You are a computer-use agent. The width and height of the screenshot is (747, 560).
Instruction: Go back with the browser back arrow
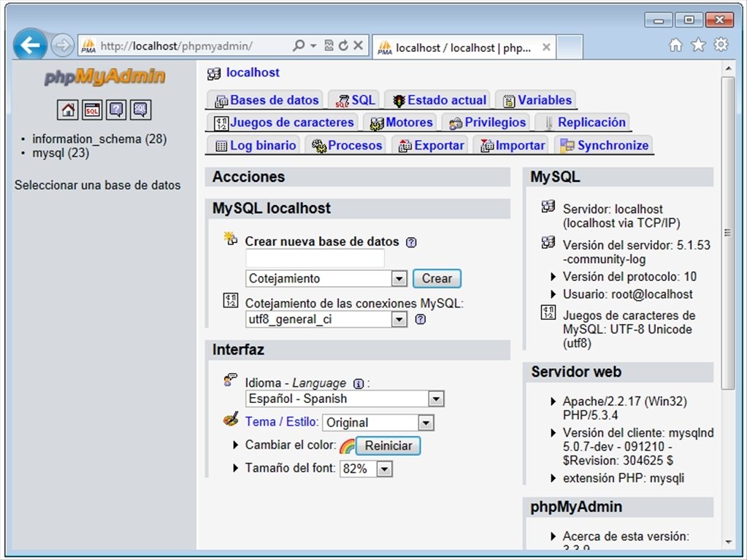coord(30,45)
